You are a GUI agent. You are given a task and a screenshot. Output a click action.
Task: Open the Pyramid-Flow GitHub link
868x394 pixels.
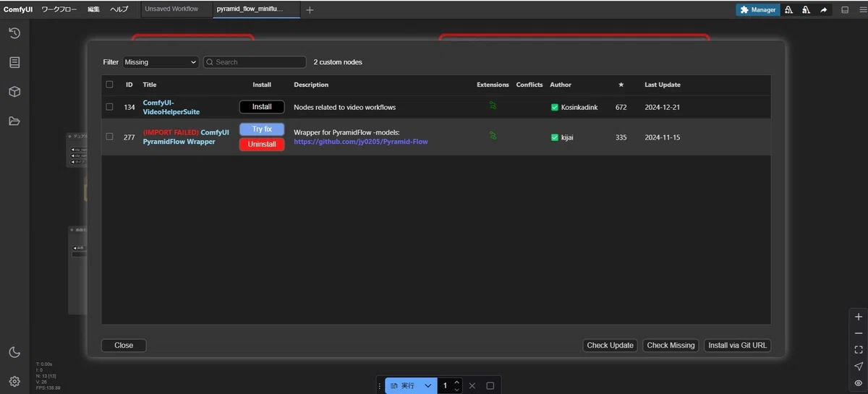(x=361, y=142)
